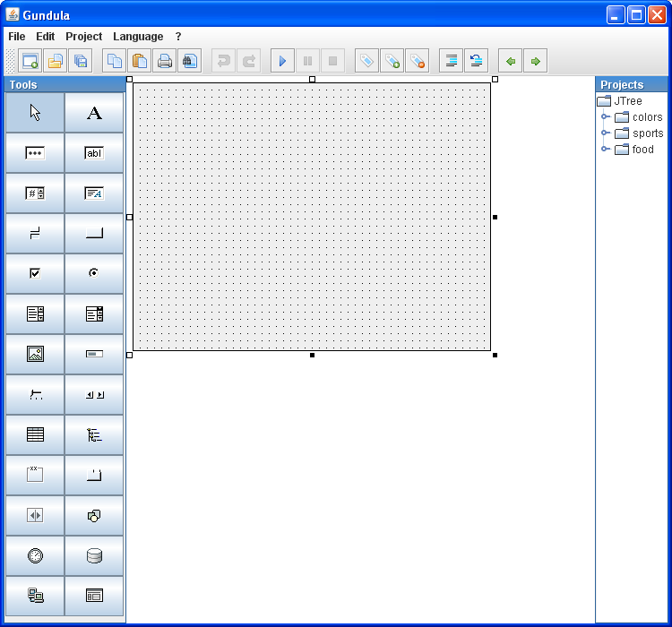Click the dotted design canvas form
672x627 pixels.
click(312, 217)
